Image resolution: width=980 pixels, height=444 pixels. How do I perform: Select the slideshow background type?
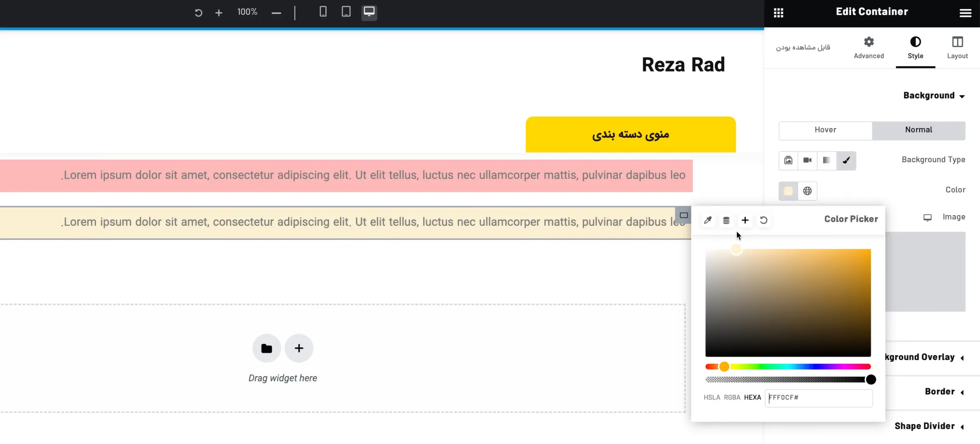[x=826, y=160]
